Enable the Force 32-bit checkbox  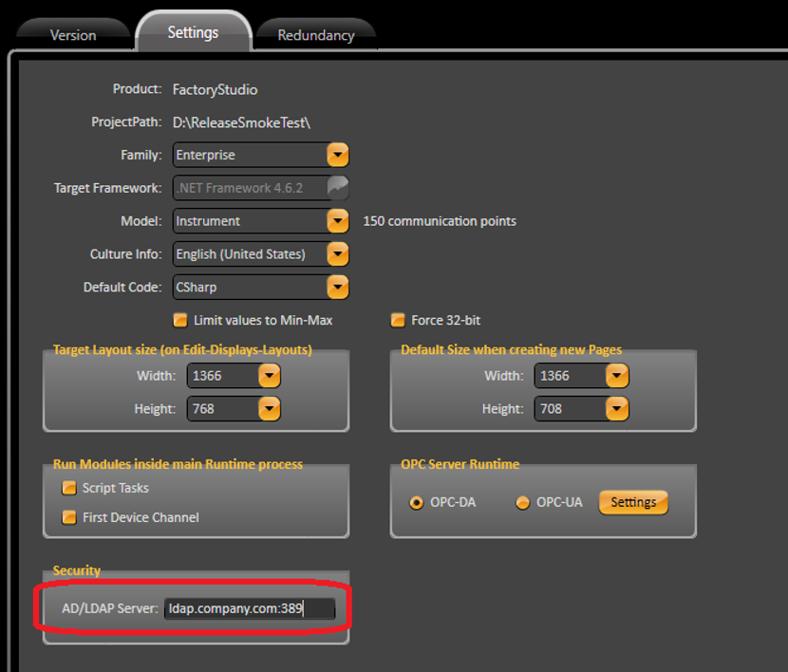398,320
